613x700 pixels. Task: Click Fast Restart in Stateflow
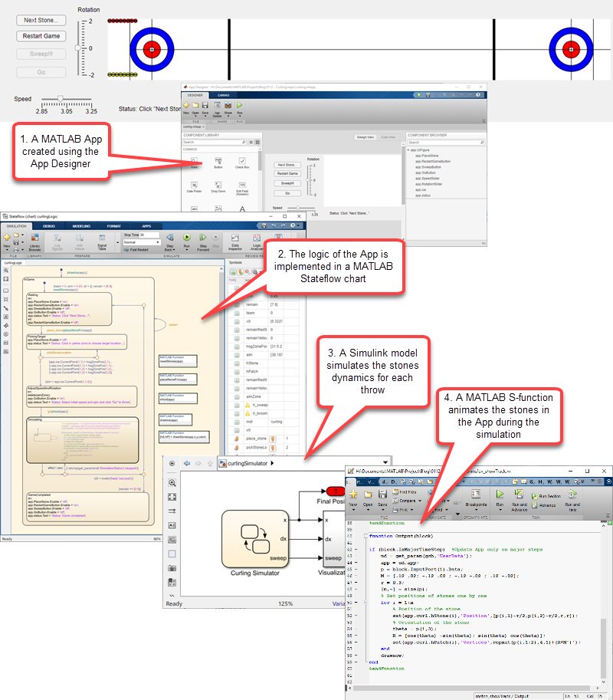136,249
